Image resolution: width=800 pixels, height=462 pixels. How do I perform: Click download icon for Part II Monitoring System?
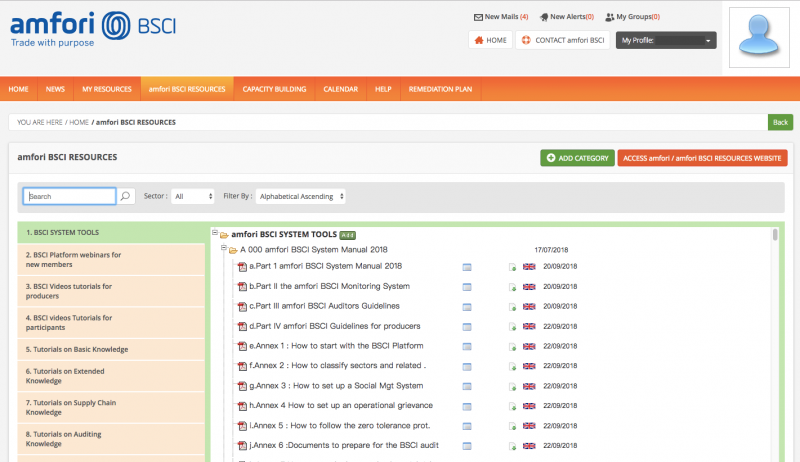tap(512, 287)
